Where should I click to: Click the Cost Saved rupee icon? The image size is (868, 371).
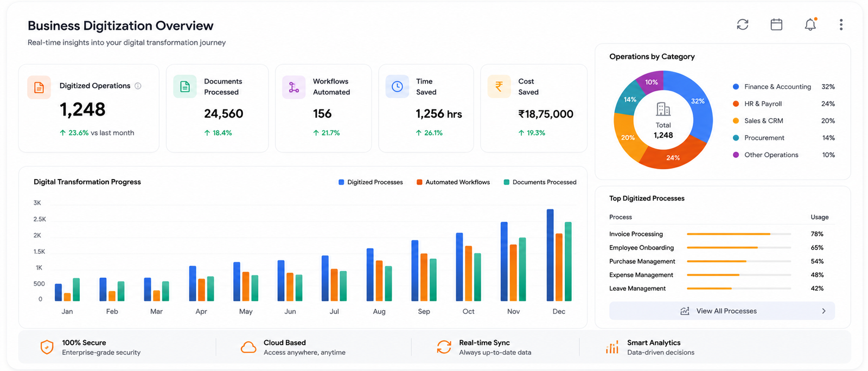pyautogui.click(x=499, y=87)
